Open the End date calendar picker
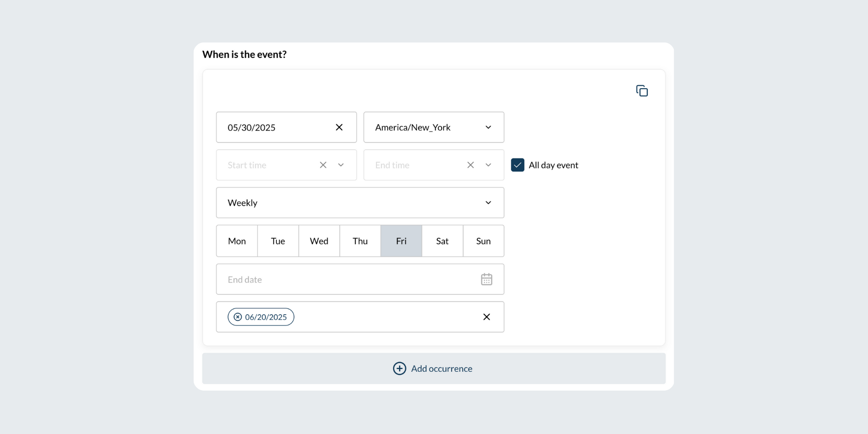868x434 pixels. (487, 279)
